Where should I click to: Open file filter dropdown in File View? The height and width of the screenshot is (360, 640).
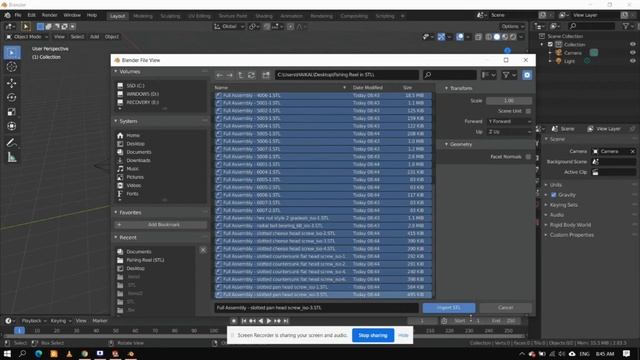pos(509,75)
